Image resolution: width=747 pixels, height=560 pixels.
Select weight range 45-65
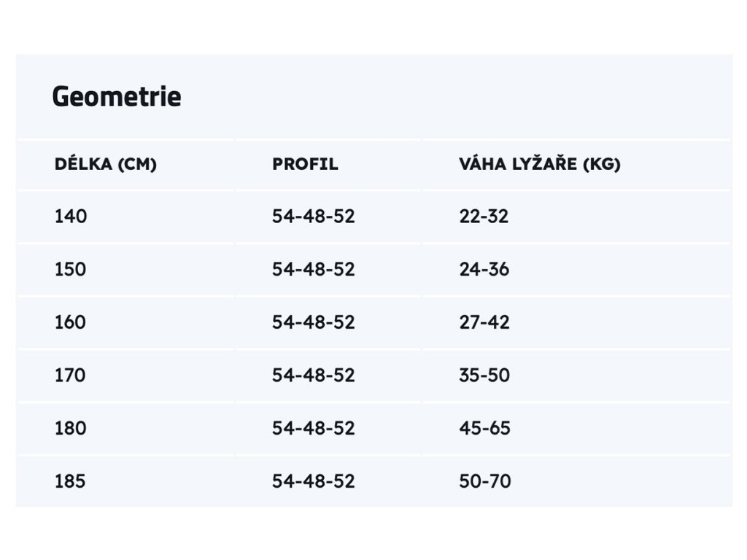pyautogui.click(x=485, y=428)
